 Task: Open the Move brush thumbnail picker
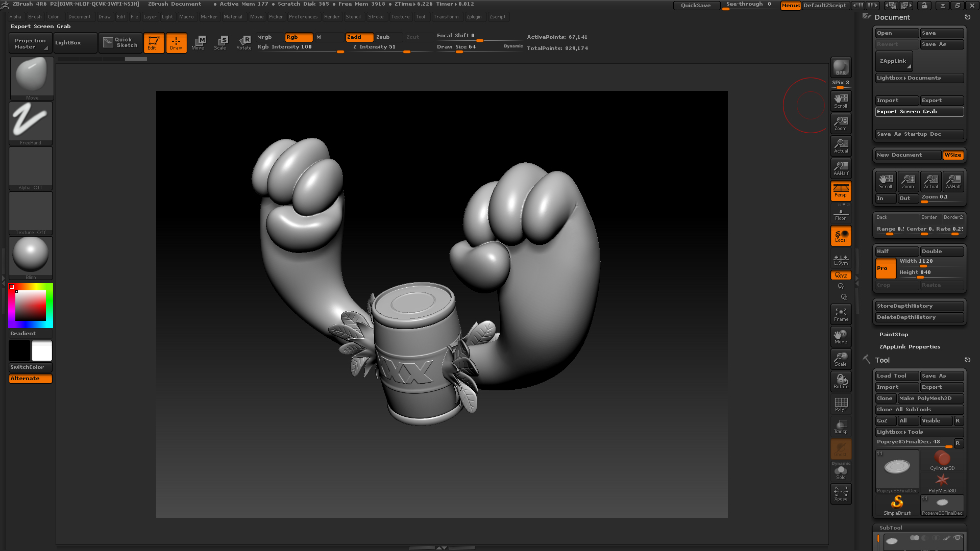32,78
